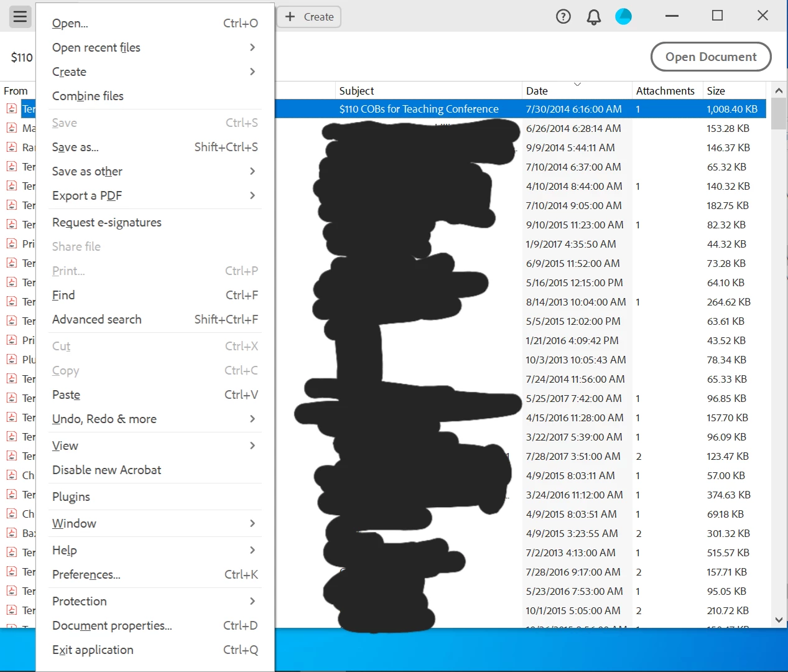788x672 pixels.
Task: Sort by the Subject column header
Action: tap(429, 91)
